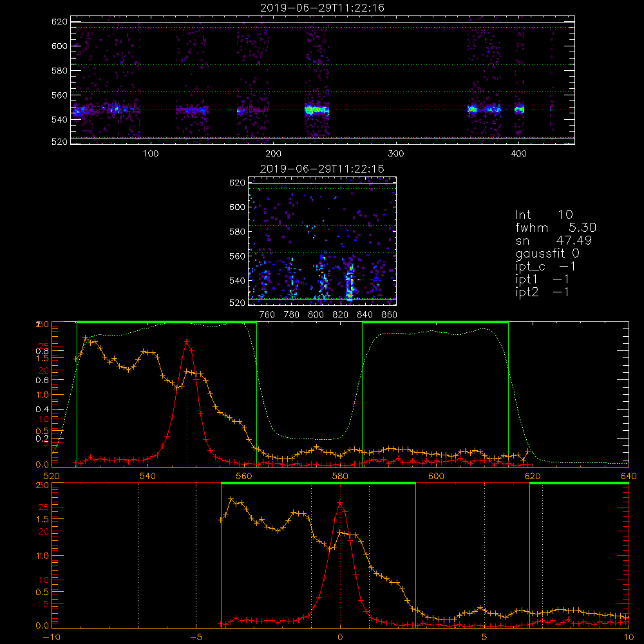The height and width of the screenshot is (644, 644).
Task: Click x-axis label 0 of bottom profile plot
Action: pos(340,638)
